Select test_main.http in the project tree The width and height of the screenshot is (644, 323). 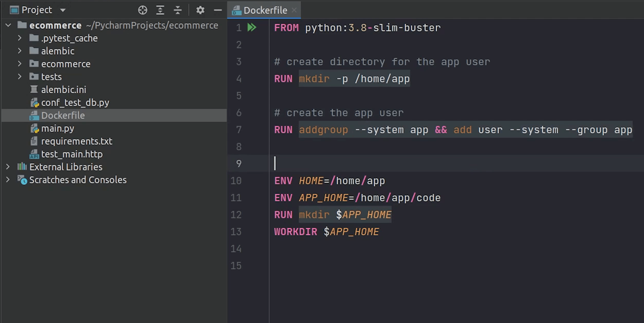(72, 154)
